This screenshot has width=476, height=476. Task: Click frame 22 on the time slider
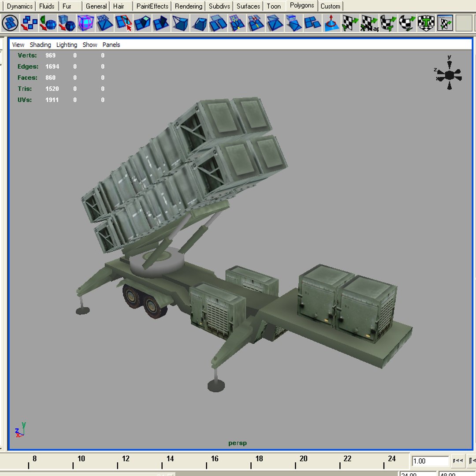coord(347,458)
